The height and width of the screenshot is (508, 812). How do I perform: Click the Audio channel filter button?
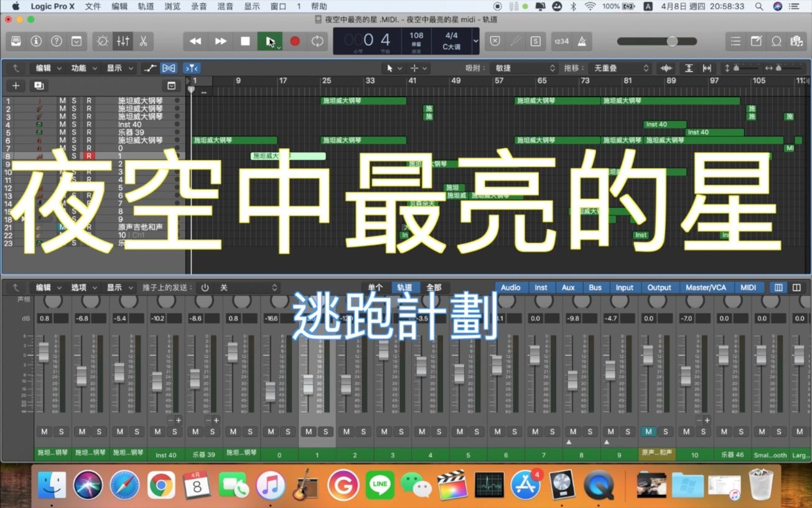[x=511, y=288]
